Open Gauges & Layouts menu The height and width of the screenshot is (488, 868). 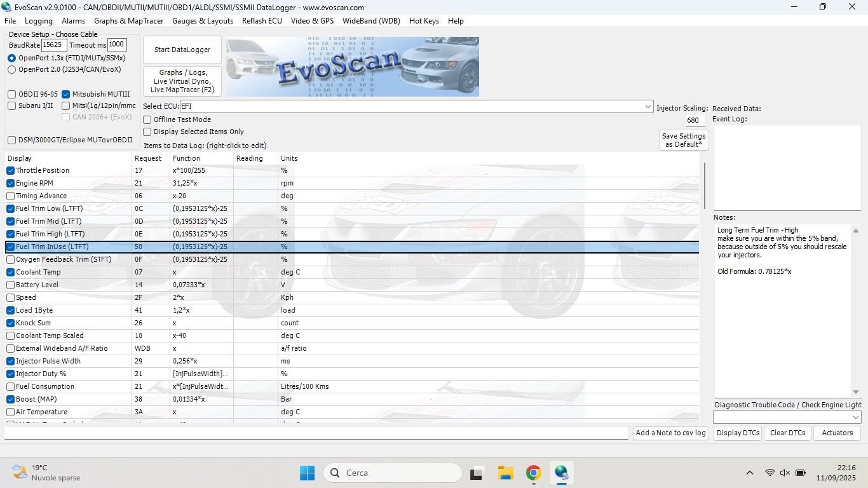click(203, 21)
